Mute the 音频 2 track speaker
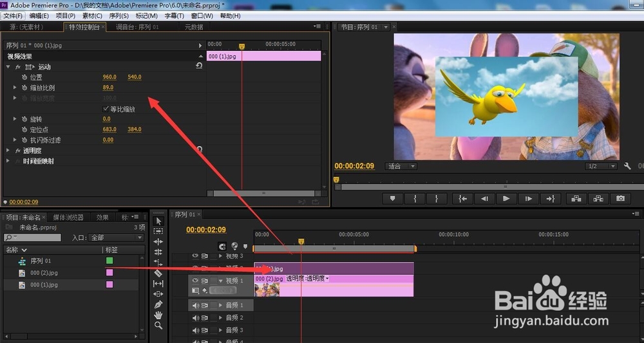 coord(196,317)
